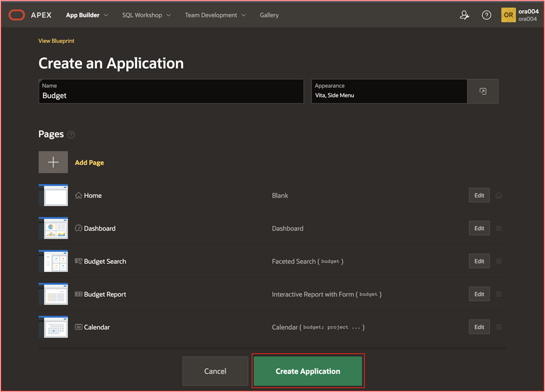Go to the Gallery menu item
Screen dimensions: 545x392
tap(269, 15)
